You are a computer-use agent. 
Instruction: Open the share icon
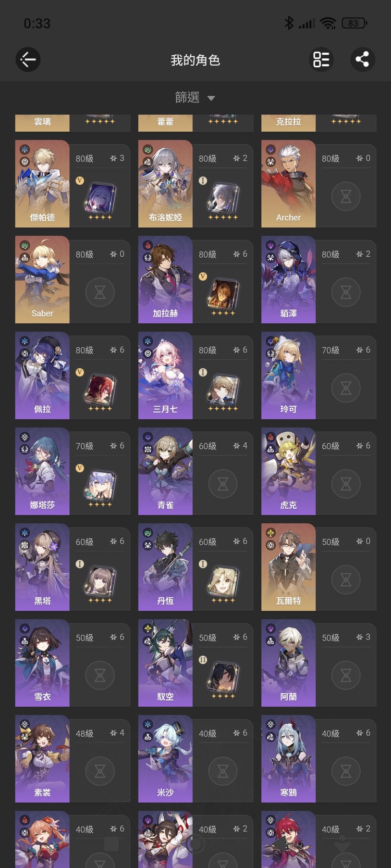coord(362,60)
